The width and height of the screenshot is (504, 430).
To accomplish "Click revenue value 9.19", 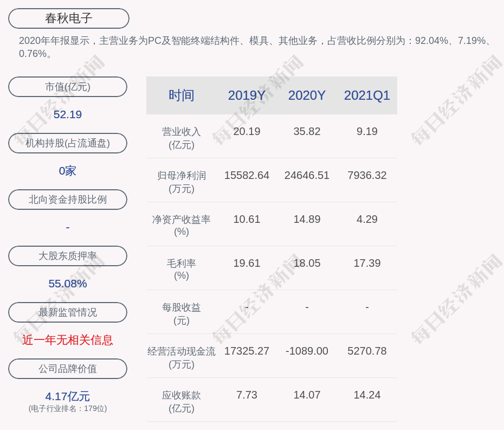I will pyautogui.click(x=367, y=132).
